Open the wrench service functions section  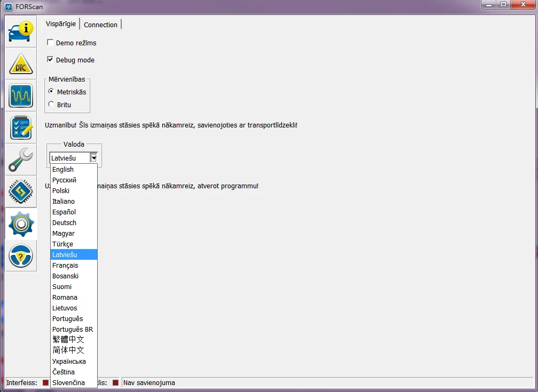21,159
